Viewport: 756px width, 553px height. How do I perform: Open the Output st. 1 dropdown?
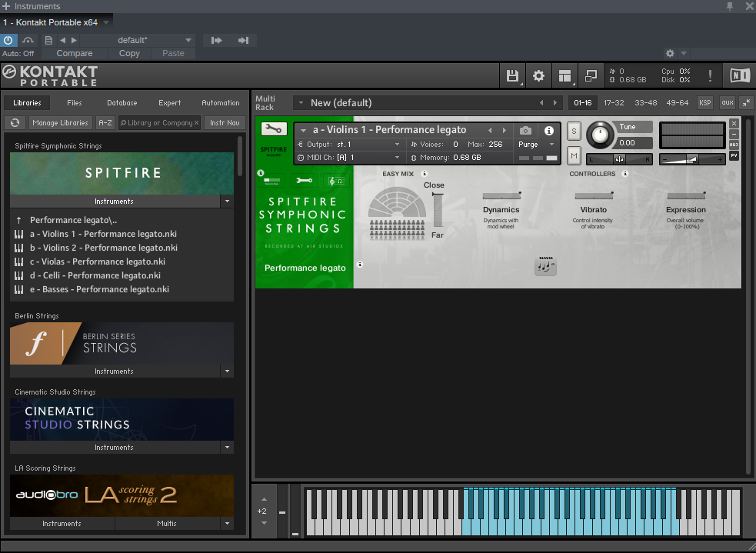coord(397,145)
